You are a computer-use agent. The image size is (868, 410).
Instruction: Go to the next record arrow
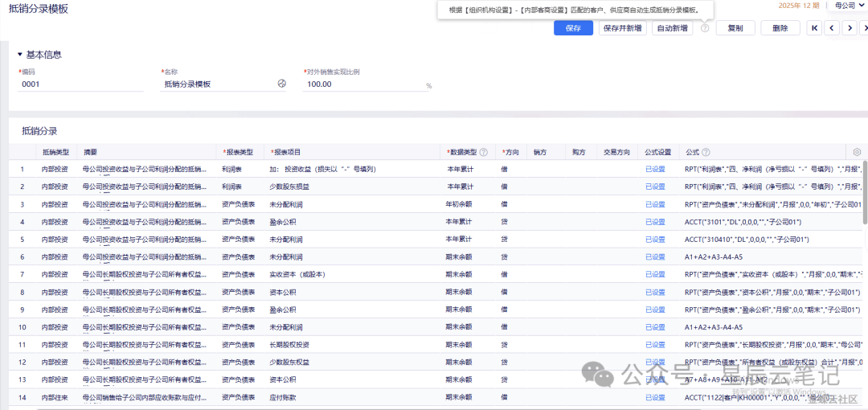(x=850, y=28)
